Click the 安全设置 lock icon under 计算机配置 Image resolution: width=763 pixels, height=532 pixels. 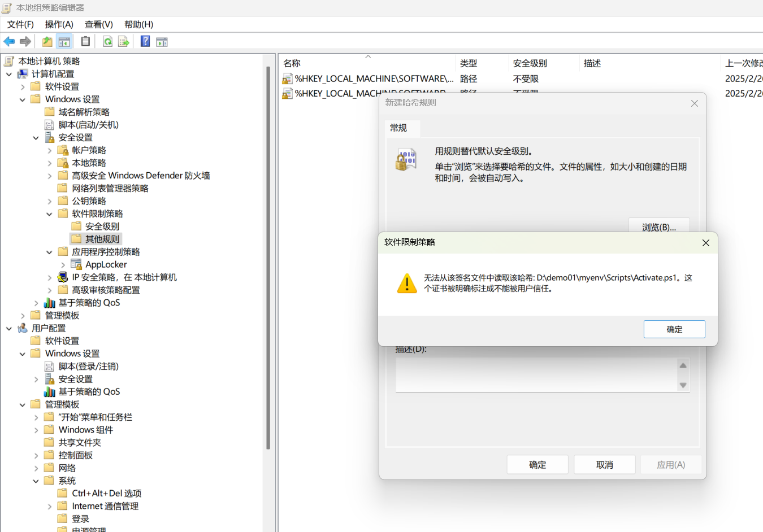(49, 137)
